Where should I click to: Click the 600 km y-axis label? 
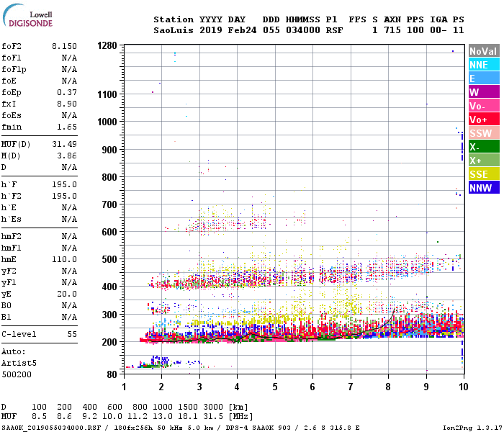point(109,232)
